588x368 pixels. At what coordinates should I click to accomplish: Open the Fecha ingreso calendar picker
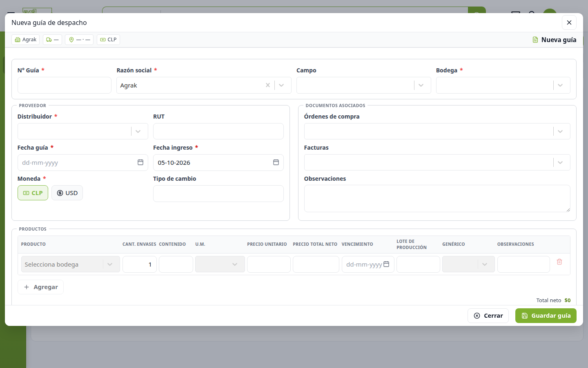click(x=276, y=162)
